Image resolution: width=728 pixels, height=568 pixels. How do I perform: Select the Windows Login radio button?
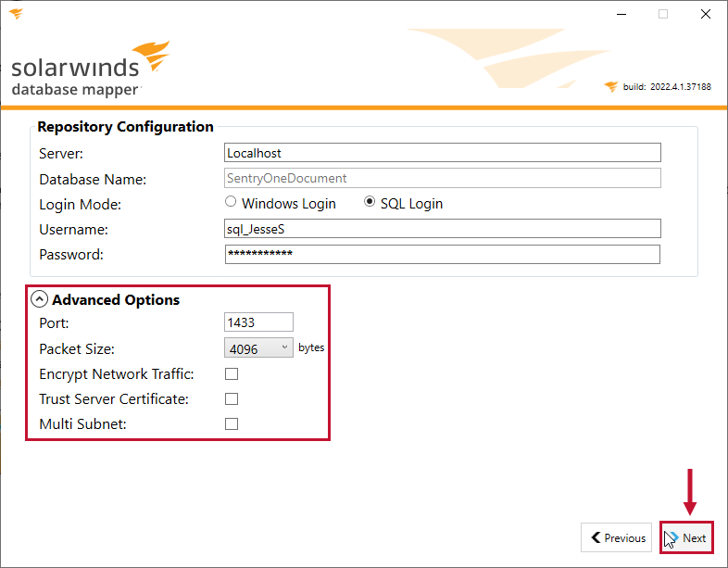pos(231,202)
